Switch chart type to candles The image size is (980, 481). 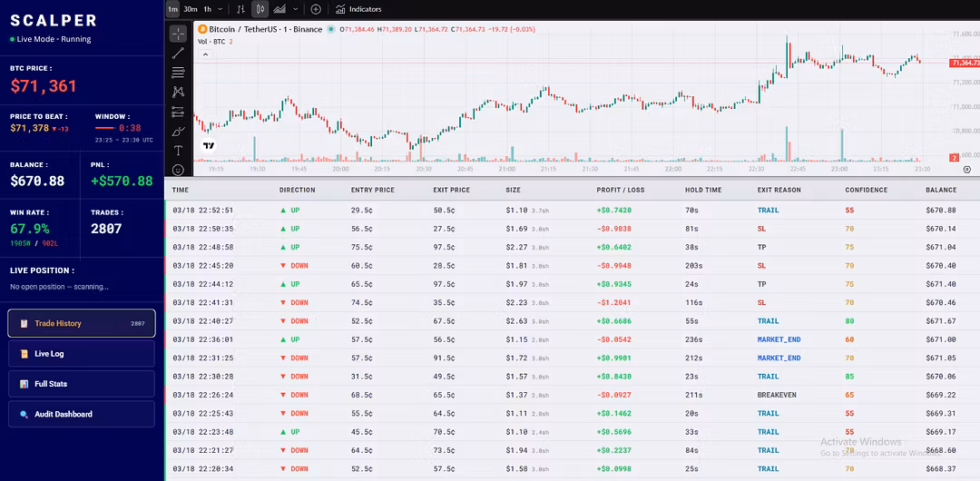[260, 9]
